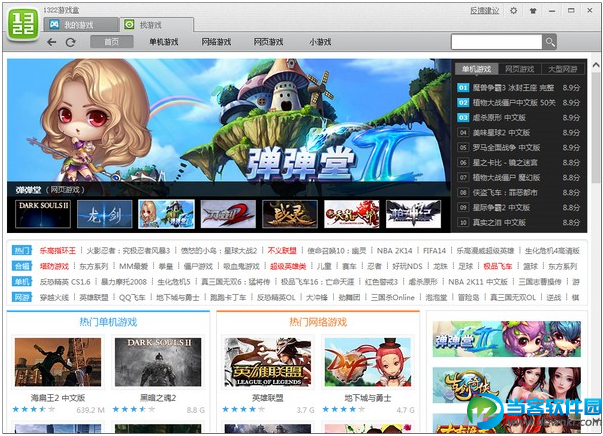This screenshot has height=436, width=603.
Task: Click the skin shirt icon in title bar
Action: tap(534, 11)
